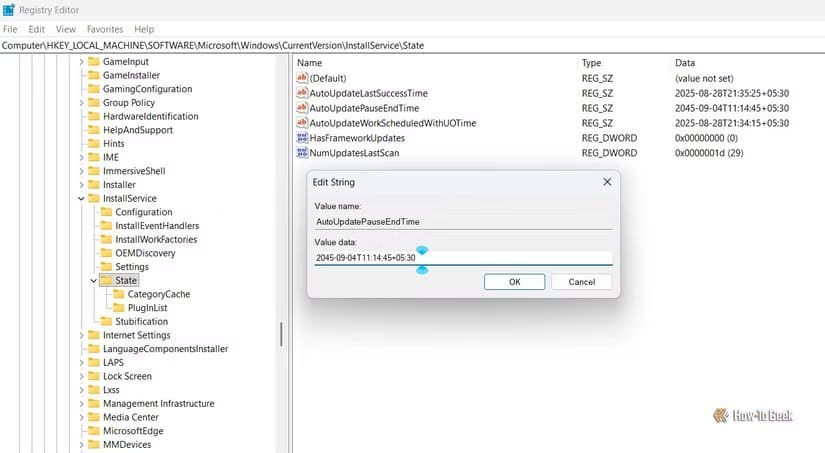The image size is (825, 453).
Task: Click the Hints folder icon
Action: point(94,144)
